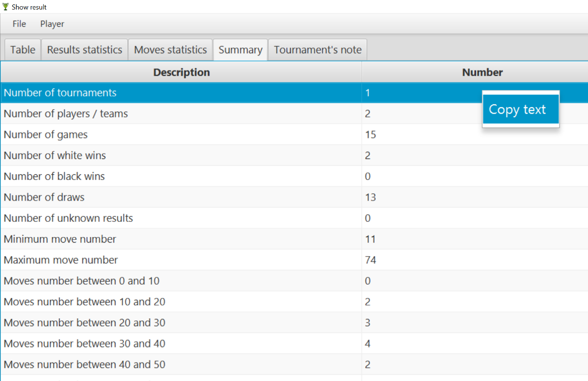Choose Copy text from context menu
The width and height of the screenshot is (588, 381).
[517, 109]
